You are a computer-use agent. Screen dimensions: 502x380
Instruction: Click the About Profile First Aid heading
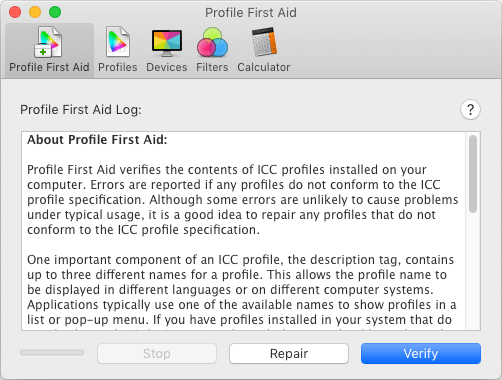pos(97,140)
